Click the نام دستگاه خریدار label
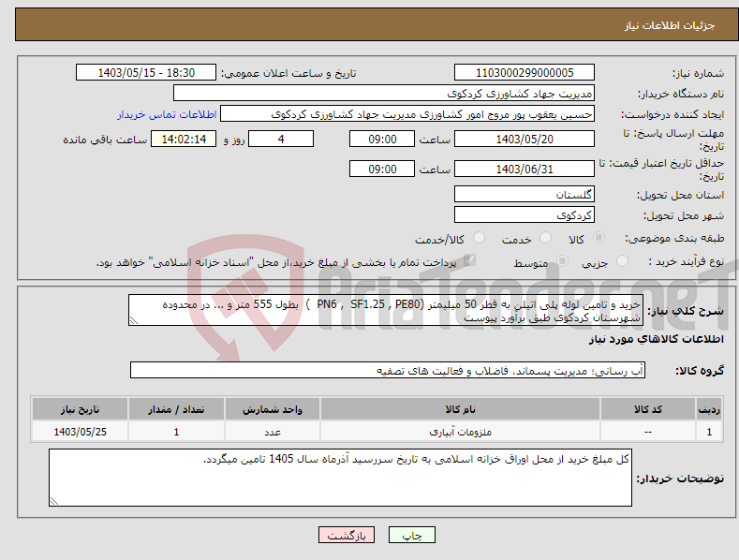Image resolution: width=739 pixels, height=560 pixels. pos(681,94)
